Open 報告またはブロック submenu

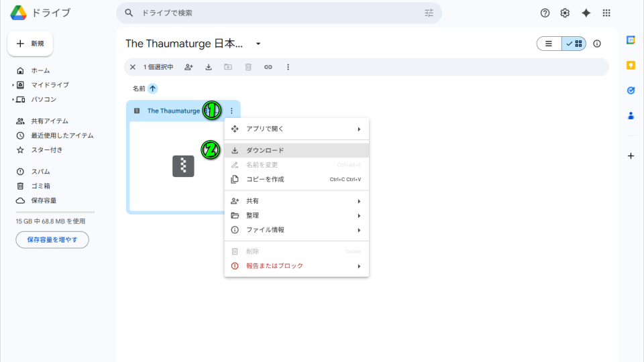(297, 266)
